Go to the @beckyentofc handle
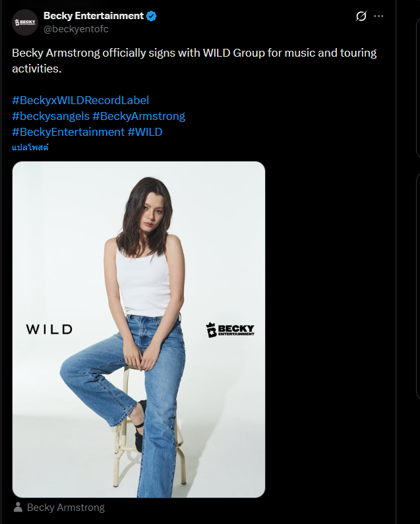 tap(76, 29)
